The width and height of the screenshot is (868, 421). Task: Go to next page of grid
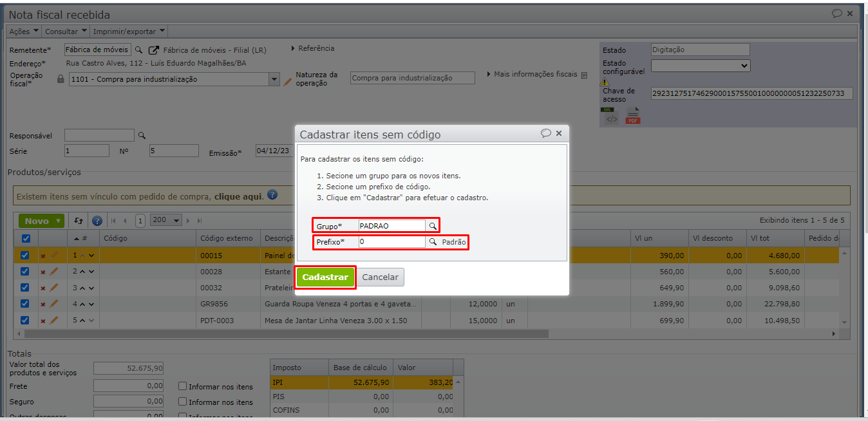(188, 221)
